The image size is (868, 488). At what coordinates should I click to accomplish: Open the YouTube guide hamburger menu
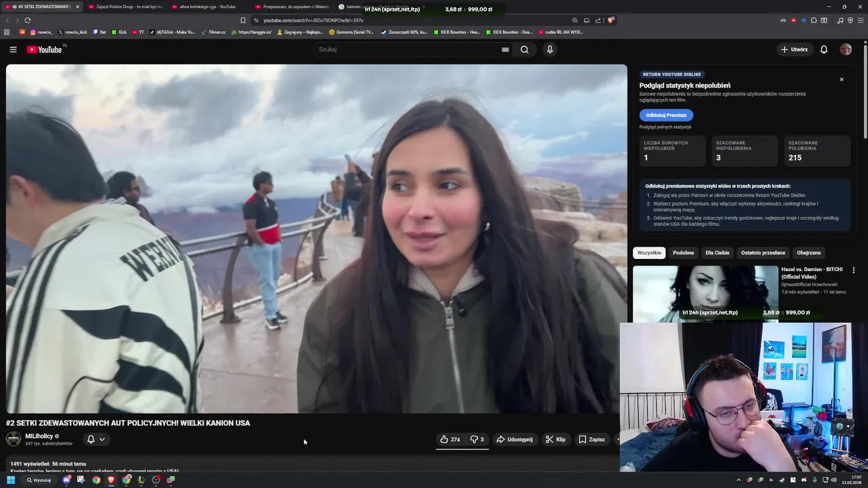click(x=13, y=49)
